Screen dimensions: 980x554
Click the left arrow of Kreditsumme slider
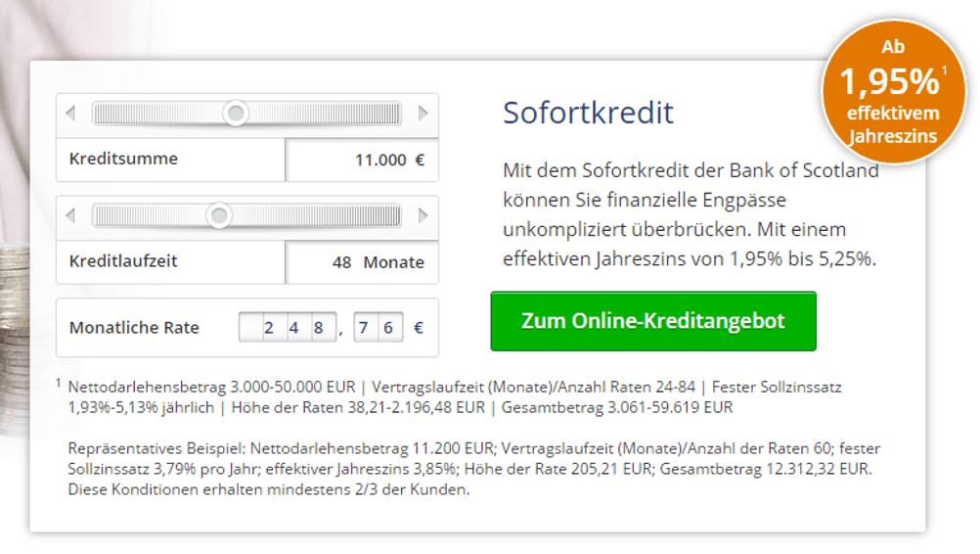[x=70, y=114]
